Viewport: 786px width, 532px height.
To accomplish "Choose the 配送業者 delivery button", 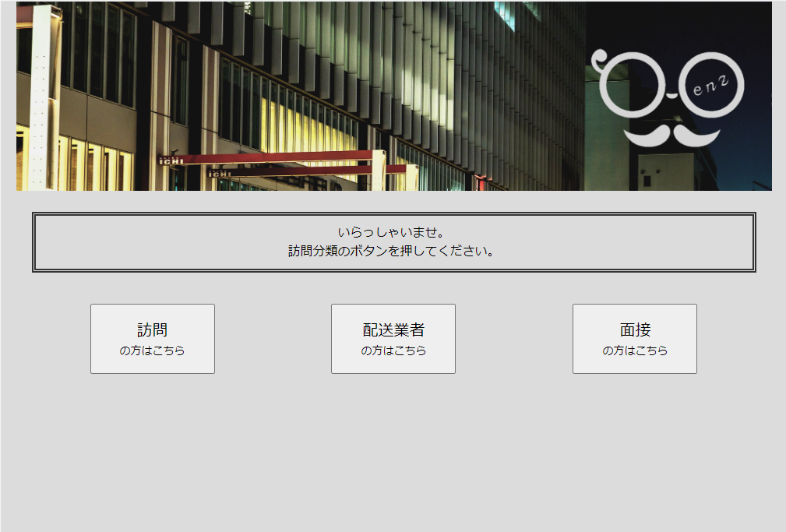I will (x=393, y=339).
